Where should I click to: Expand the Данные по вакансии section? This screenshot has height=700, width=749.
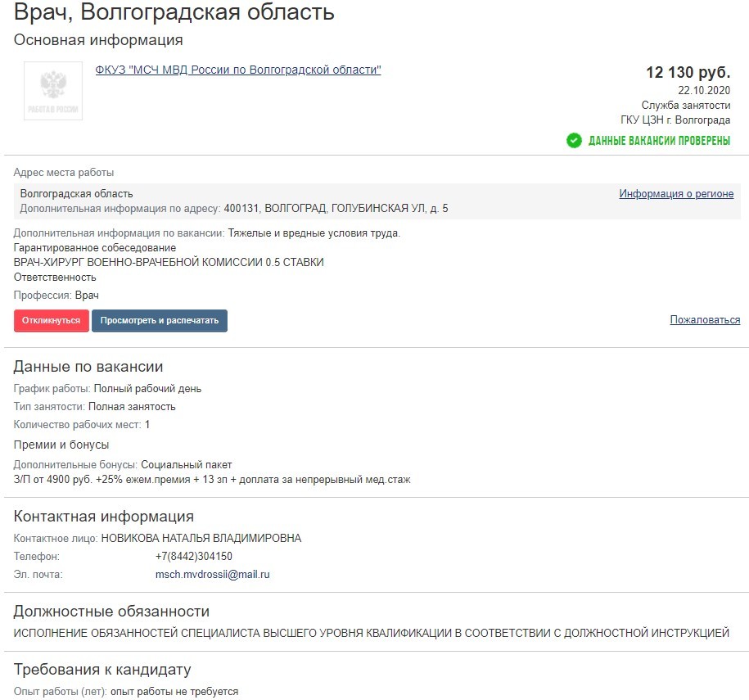[x=91, y=366]
